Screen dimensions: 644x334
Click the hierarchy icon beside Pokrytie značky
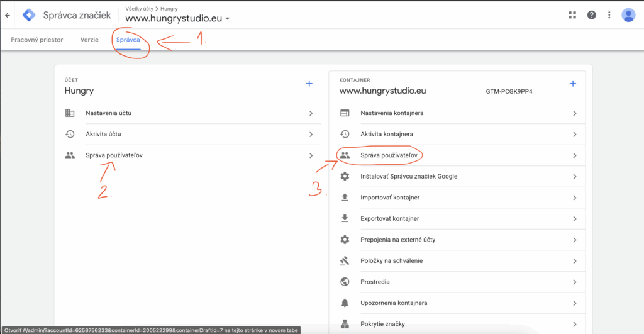(x=345, y=324)
